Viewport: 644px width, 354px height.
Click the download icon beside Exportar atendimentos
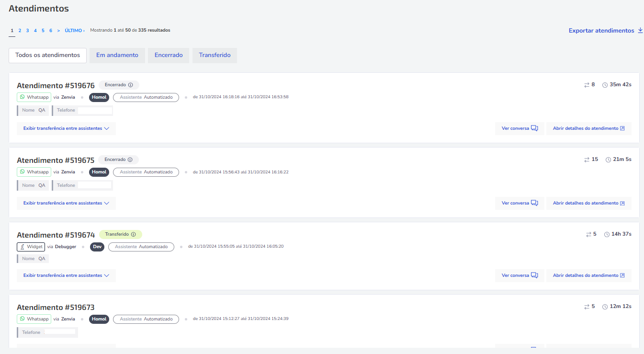pos(640,30)
